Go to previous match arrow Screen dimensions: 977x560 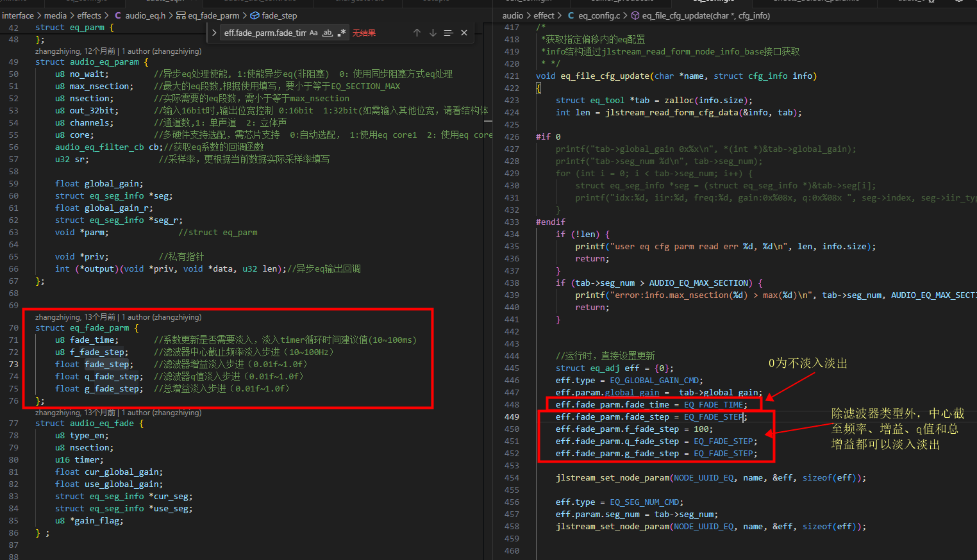pos(417,33)
